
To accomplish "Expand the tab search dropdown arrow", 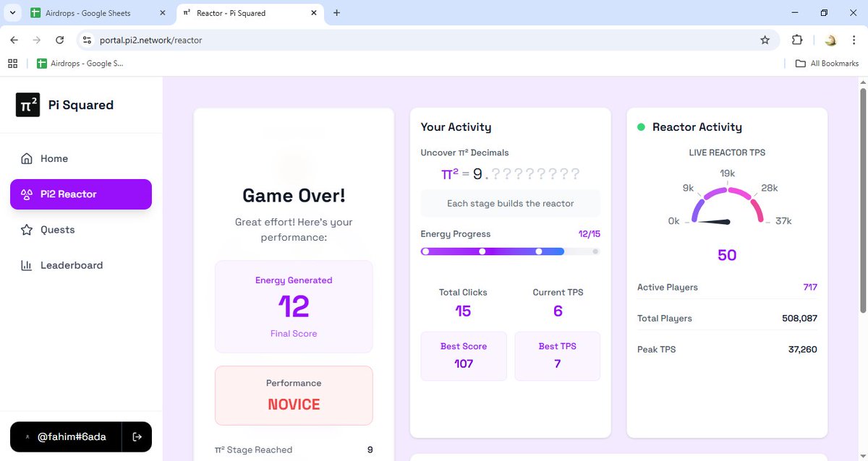I will click(12, 13).
